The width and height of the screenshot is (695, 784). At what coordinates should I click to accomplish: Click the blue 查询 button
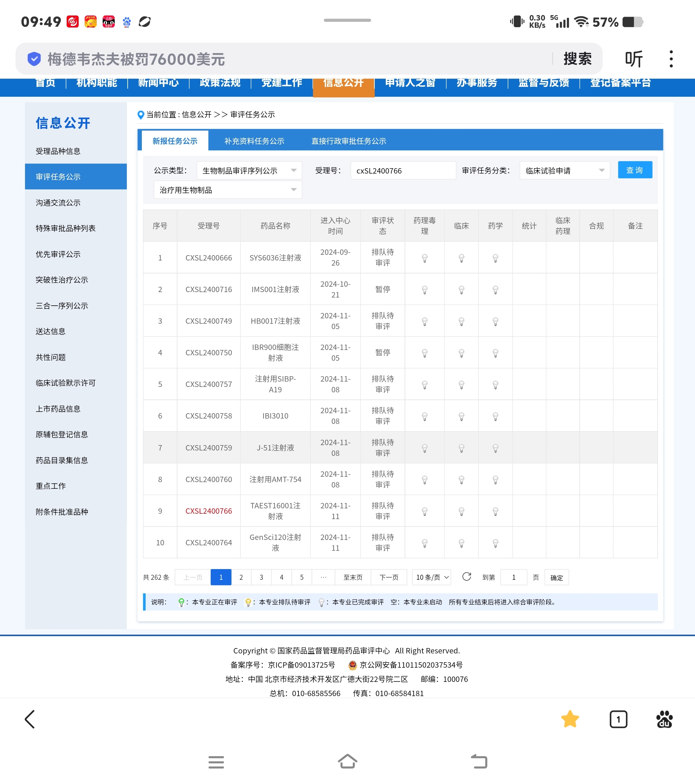click(x=635, y=170)
